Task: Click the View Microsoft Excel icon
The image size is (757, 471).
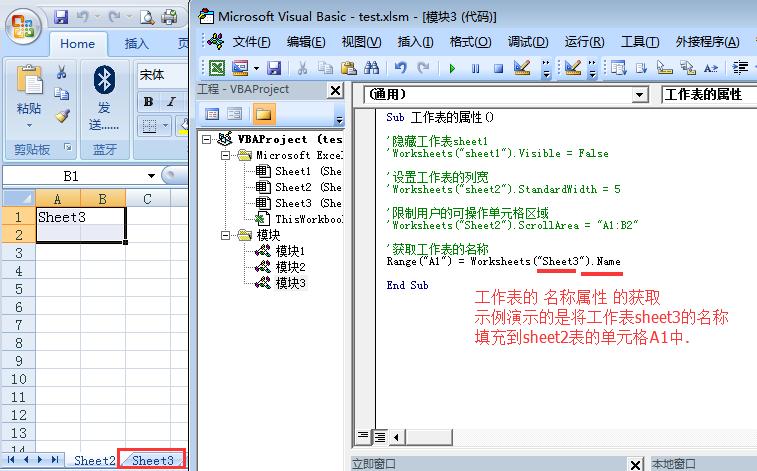Action: click(216, 68)
